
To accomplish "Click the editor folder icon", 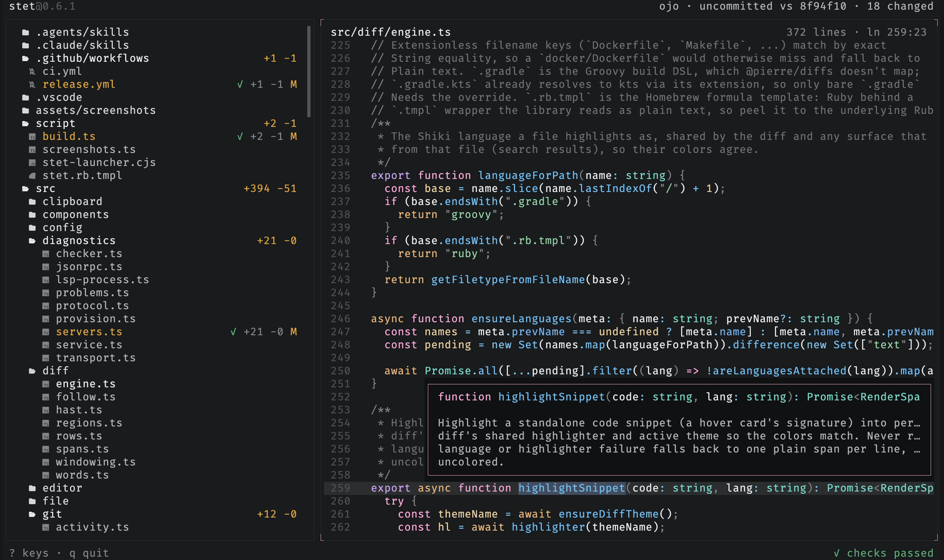I will [x=32, y=488].
